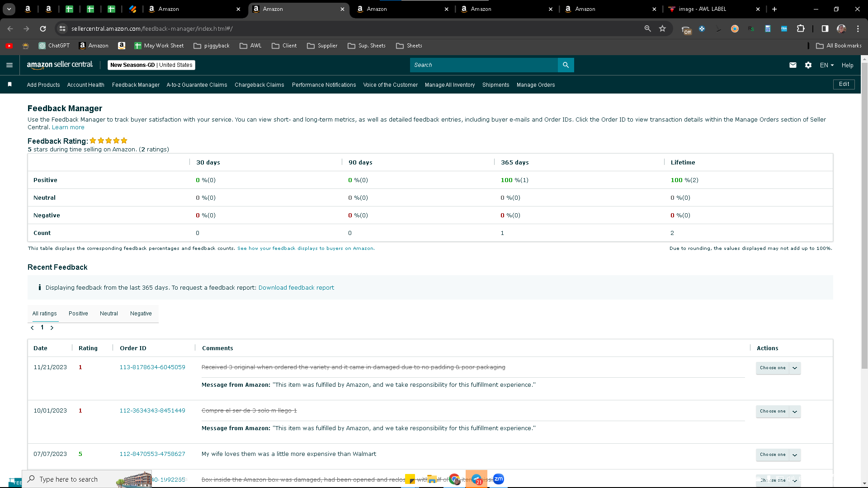The height and width of the screenshot is (488, 868).
Task: Open the settings gear icon
Action: pos(808,65)
